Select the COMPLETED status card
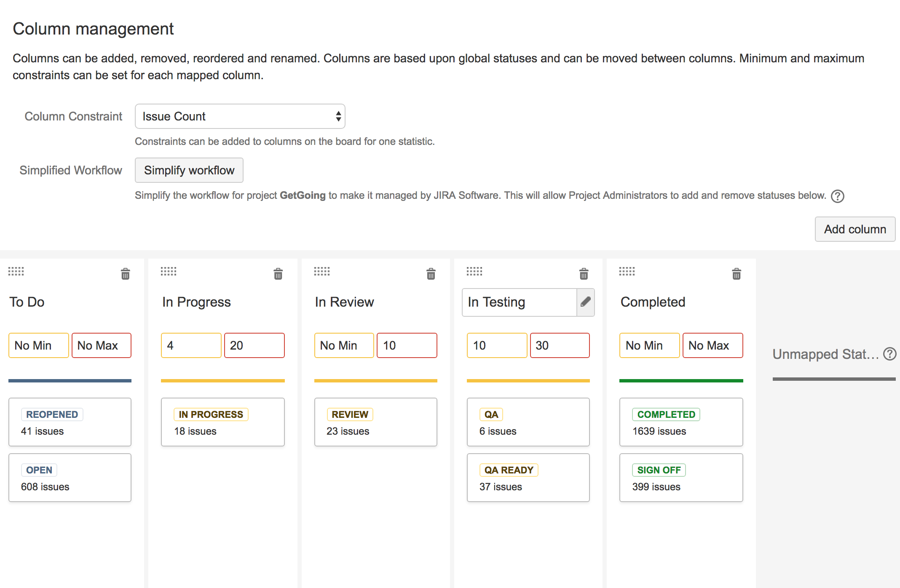 pyautogui.click(x=681, y=422)
